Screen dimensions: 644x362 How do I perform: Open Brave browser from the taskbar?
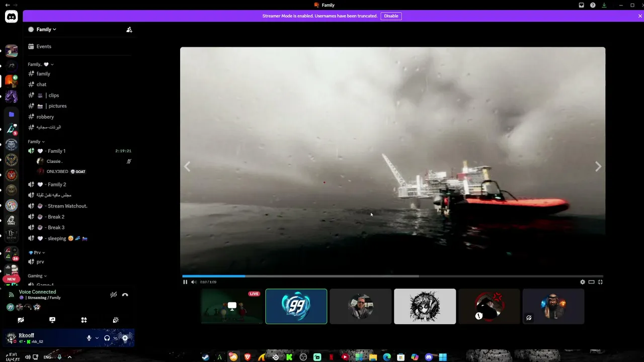pos(248,357)
